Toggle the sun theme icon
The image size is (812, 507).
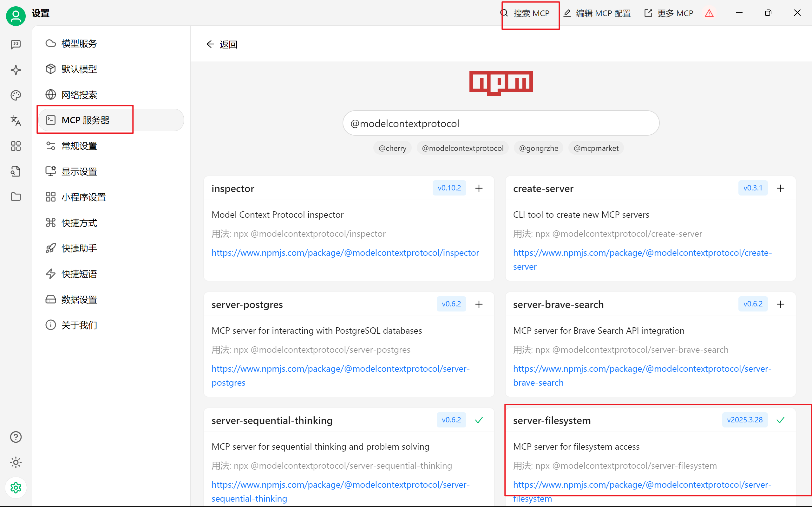(x=16, y=462)
